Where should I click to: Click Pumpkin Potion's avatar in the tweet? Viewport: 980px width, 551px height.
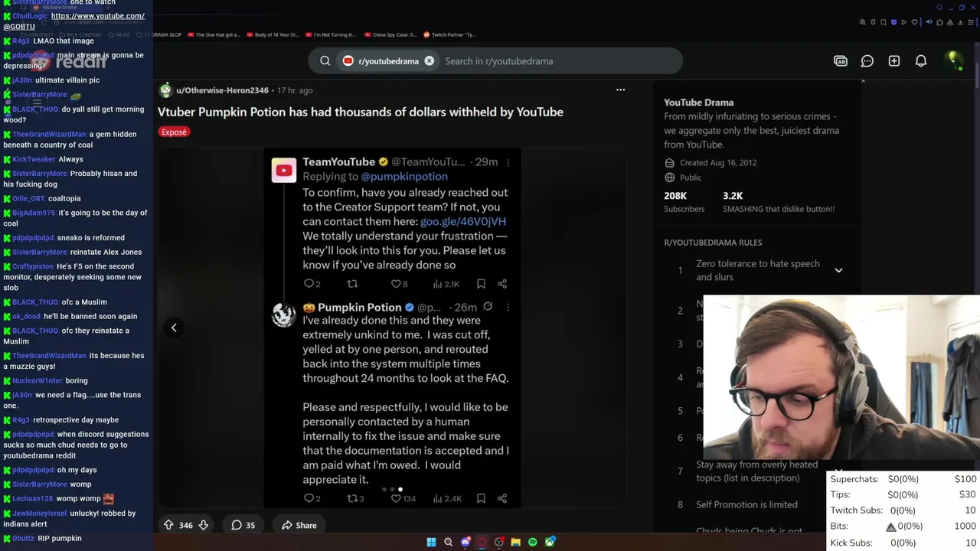point(284,315)
